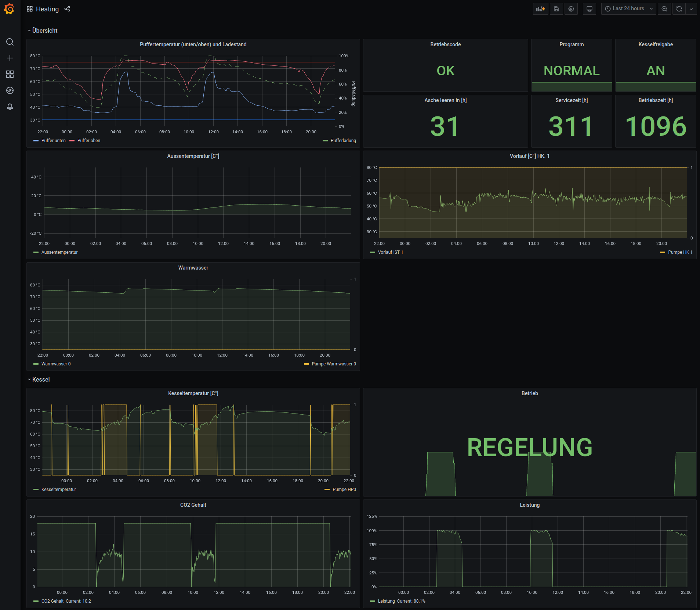700x610 pixels.
Task: Click the AN Kesselfreigabe value
Action: point(656,71)
